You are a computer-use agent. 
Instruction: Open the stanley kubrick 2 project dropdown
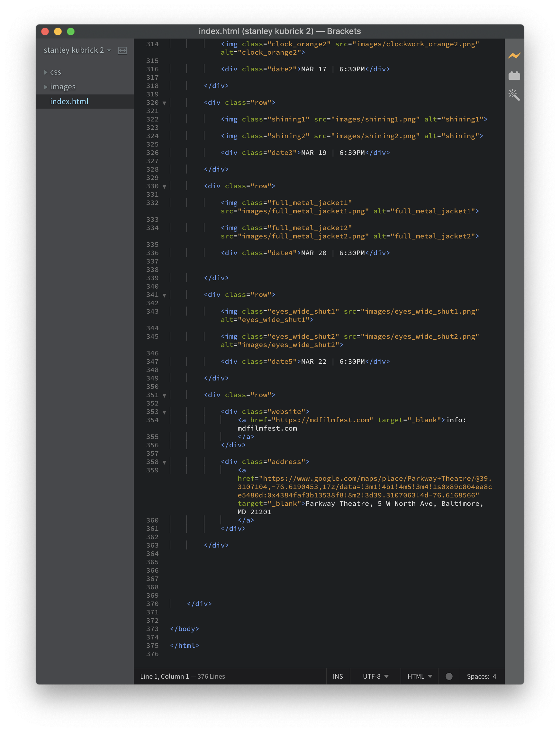pyautogui.click(x=77, y=50)
